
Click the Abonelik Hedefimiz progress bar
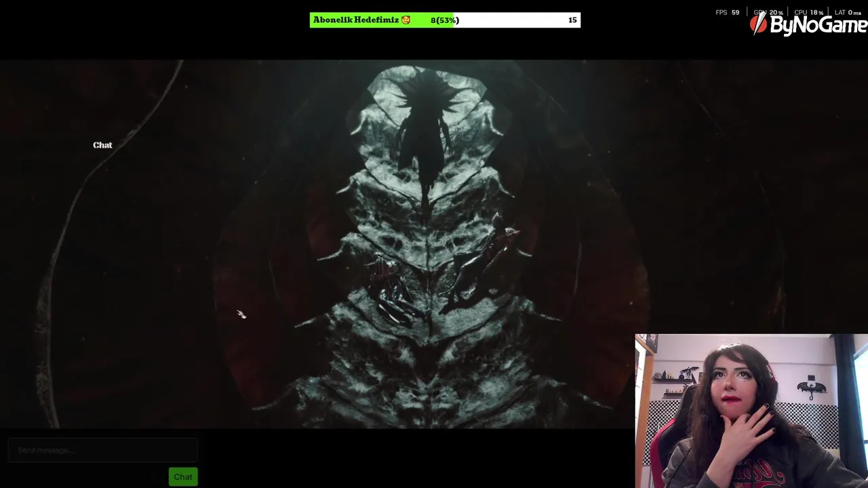pyautogui.click(x=445, y=20)
